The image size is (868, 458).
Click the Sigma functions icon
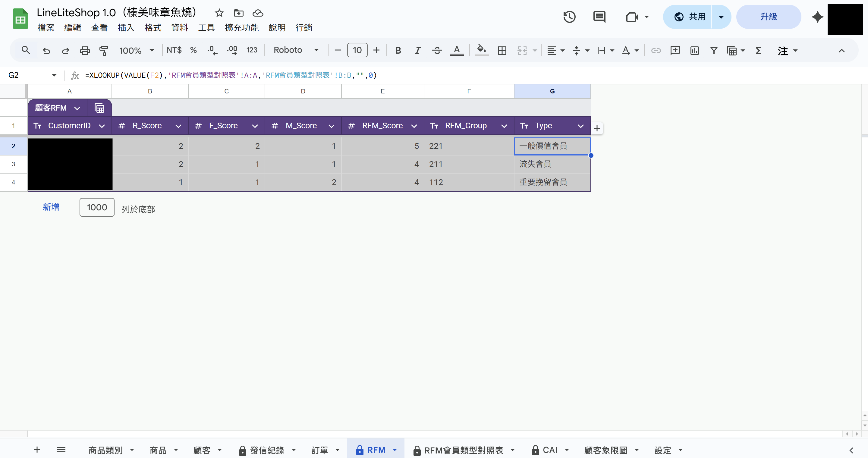tap(758, 51)
